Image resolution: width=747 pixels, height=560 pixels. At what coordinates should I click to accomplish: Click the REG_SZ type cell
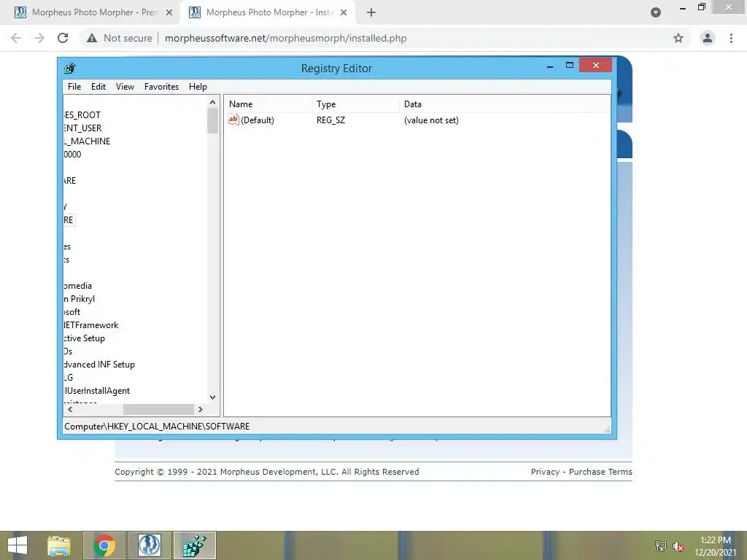(330, 120)
